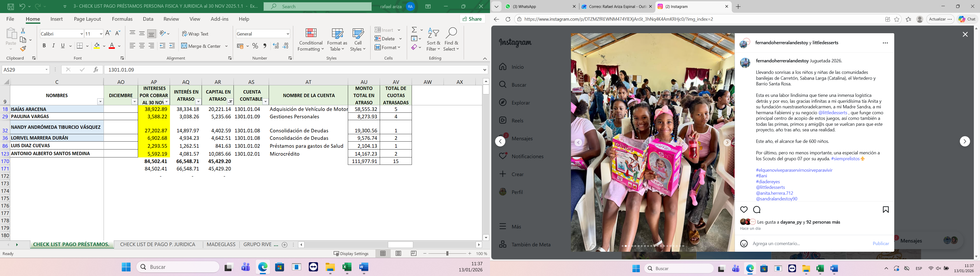Open the CHECK LIST DE PAGO P. JURIDICA sheet
This screenshot has height=276, width=980.
[x=157, y=245]
